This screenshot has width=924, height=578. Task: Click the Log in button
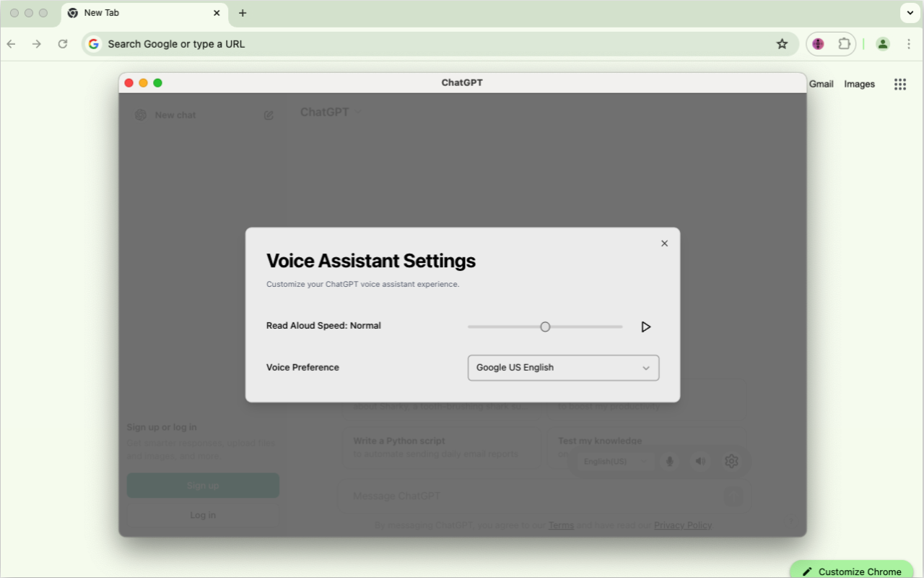pyautogui.click(x=203, y=515)
